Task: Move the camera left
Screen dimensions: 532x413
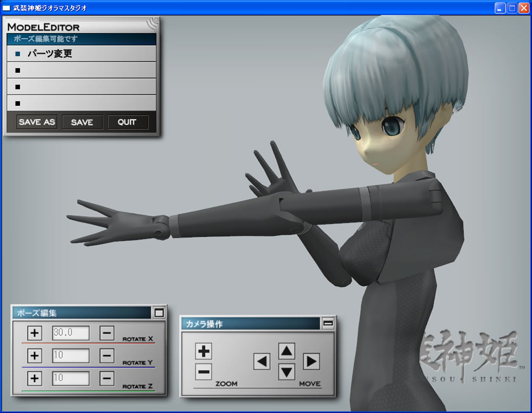Action: [x=262, y=362]
